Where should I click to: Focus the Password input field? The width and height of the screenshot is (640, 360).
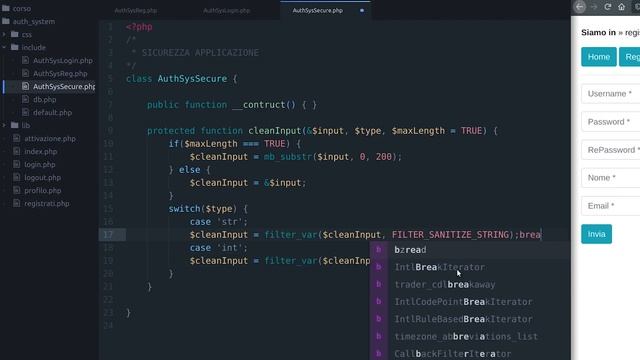tap(611, 122)
